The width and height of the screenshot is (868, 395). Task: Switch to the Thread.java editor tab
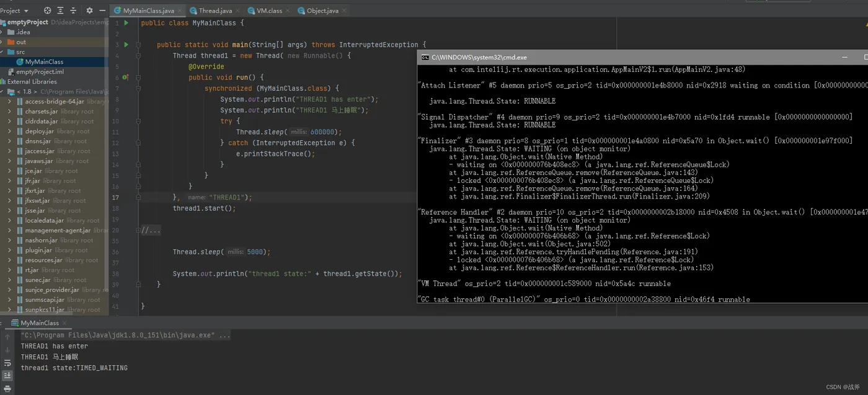pos(215,11)
